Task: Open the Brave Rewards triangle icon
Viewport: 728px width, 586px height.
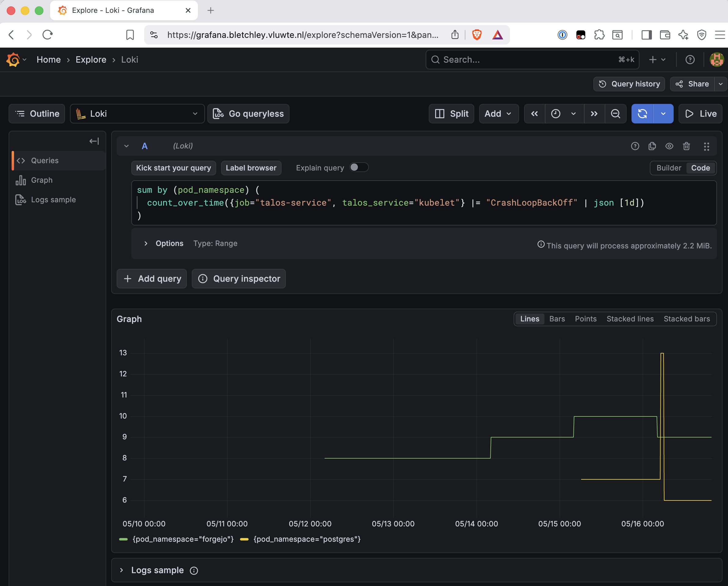Action: [x=498, y=35]
